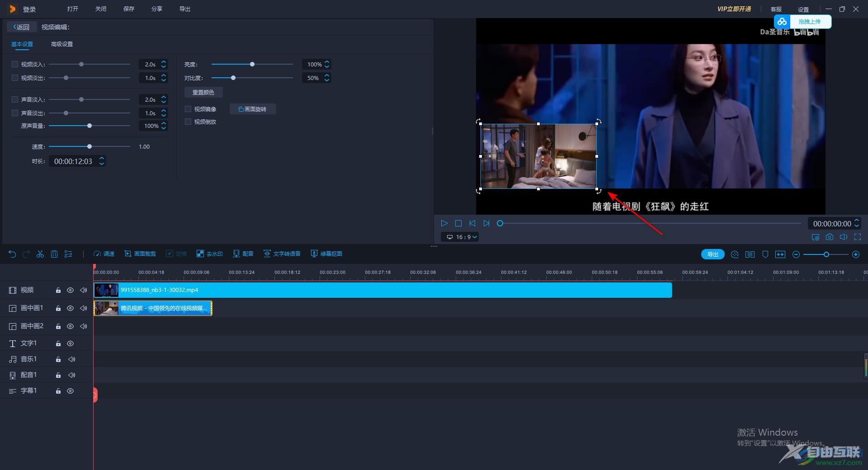Step to next frame in preview
The width and height of the screenshot is (868, 470).
[x=486, y=223]
